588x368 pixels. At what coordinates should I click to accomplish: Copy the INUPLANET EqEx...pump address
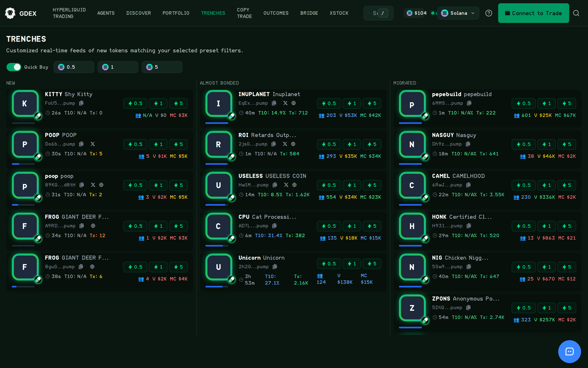[274, 103]
